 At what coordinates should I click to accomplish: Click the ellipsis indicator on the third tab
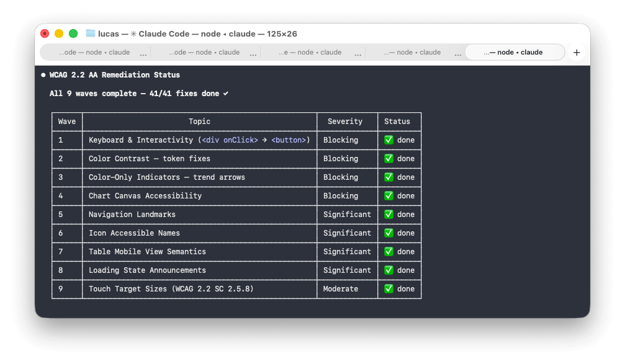[x=357, y=54]
